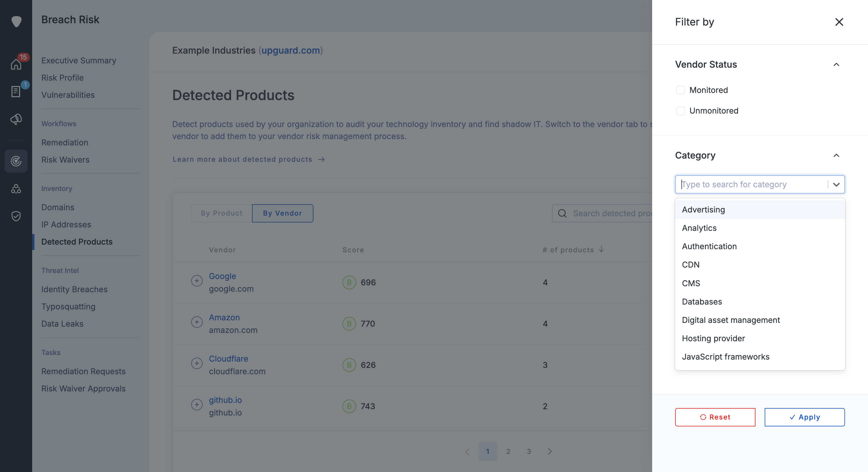Click the plus icon beside Amazon
This screenshot has width=868, height=472.
point(197,322)
